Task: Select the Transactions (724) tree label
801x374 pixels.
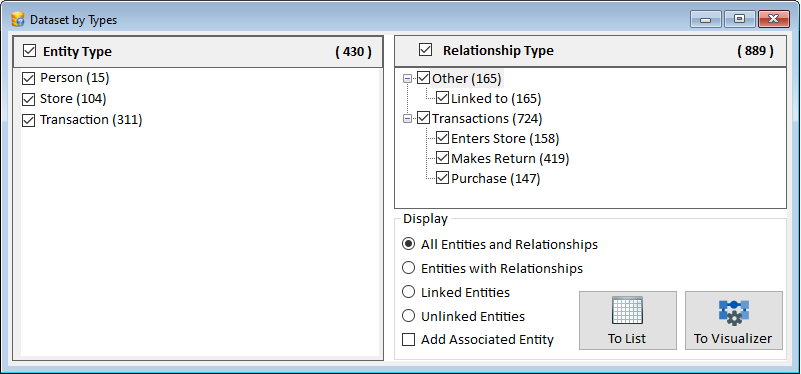Action: coord(487,119)
